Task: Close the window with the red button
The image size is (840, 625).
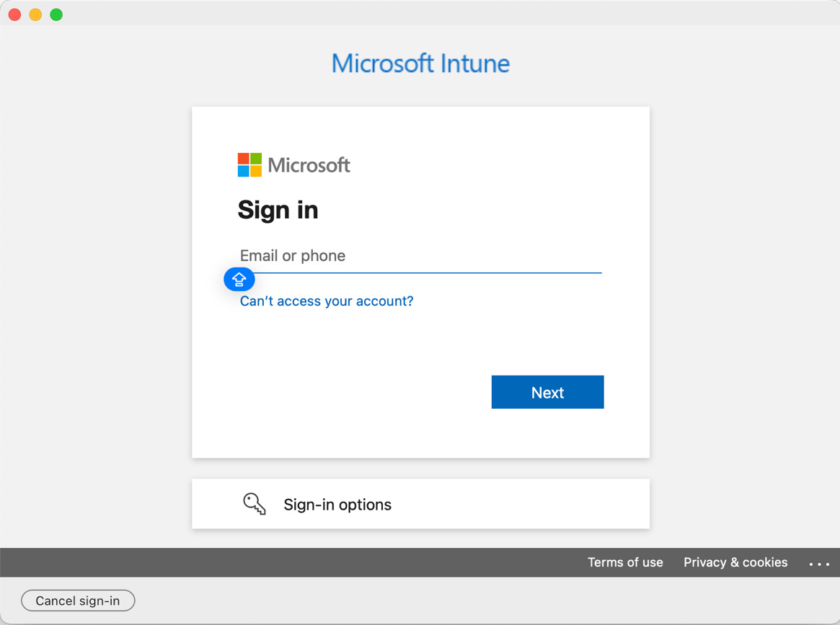Action: [x=15, y=14]
